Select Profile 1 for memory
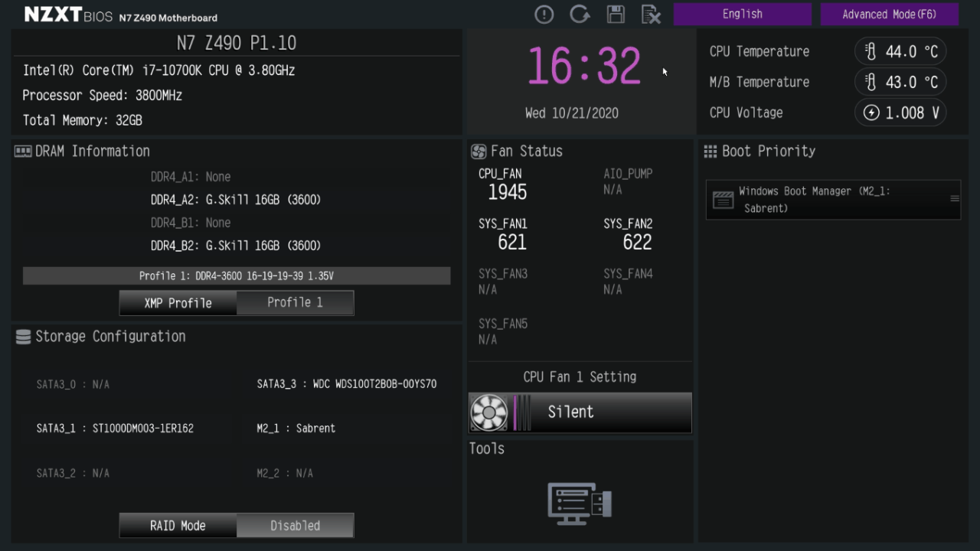980x551 pixels. [x=295, y=302]
